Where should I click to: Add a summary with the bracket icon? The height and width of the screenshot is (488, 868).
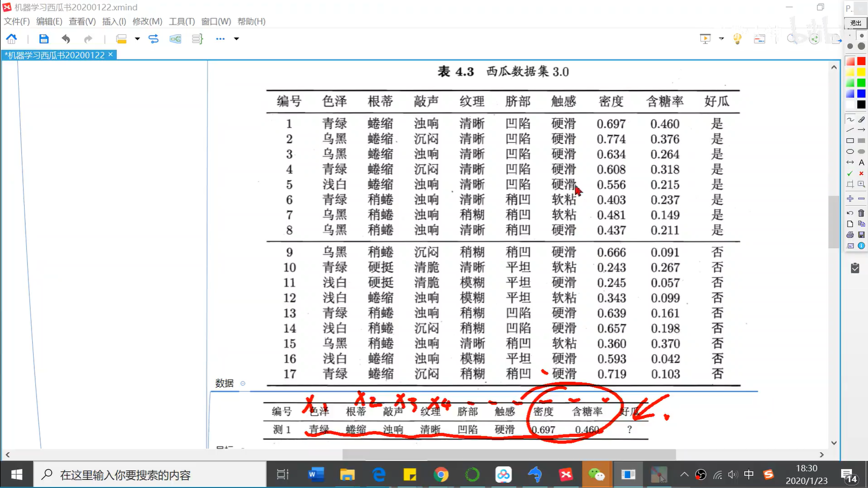point(197,39)
